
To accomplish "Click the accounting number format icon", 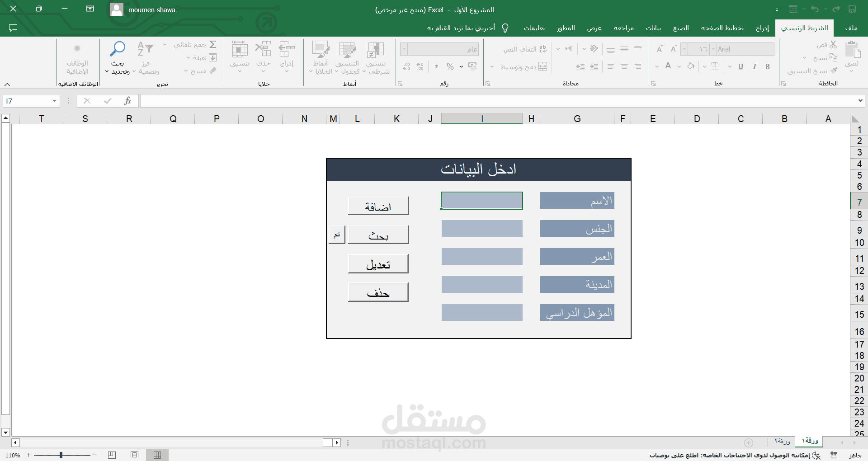I will tap(472, 66).
